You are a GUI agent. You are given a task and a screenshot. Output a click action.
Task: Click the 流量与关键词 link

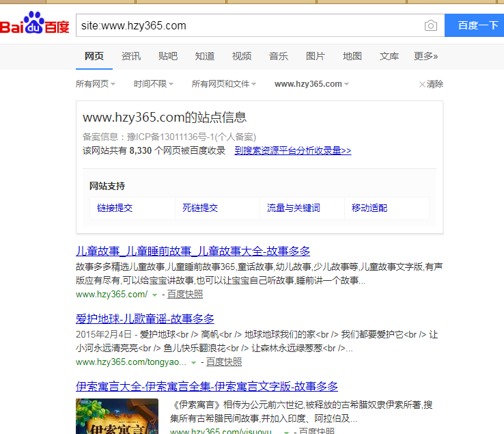[294, 208]
